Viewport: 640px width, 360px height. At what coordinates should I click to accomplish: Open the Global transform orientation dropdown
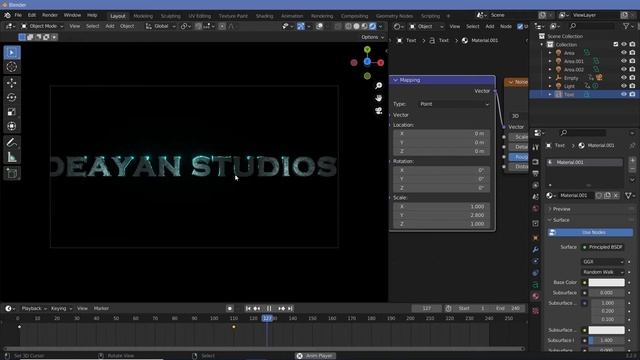[x=161, y=26]
